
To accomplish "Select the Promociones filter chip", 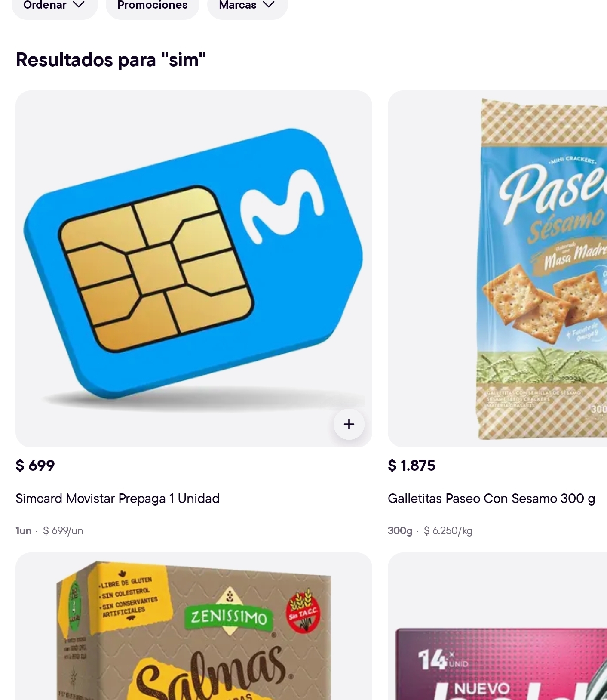I will (153, 6).
